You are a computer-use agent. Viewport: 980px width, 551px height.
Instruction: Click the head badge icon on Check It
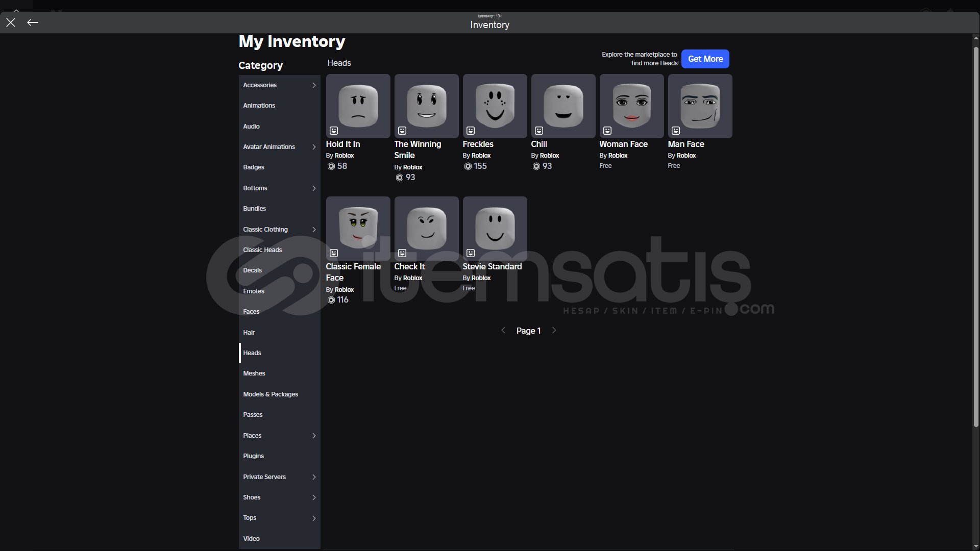coord(402,253)
